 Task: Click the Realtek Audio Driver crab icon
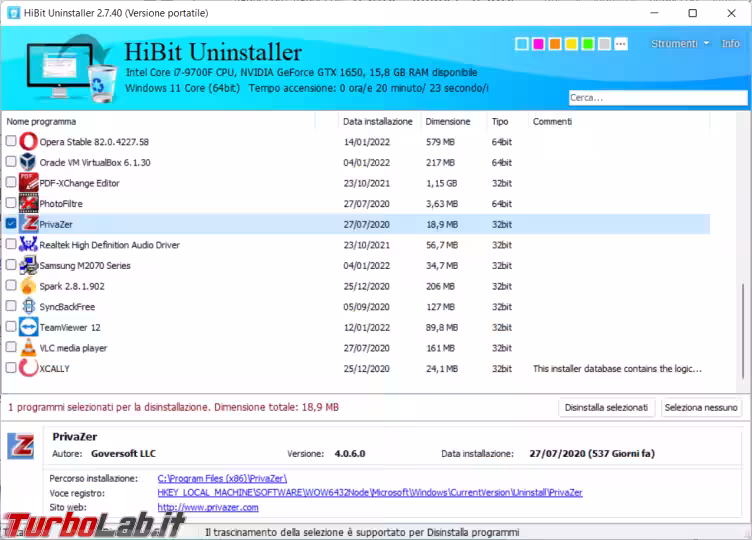28,245
